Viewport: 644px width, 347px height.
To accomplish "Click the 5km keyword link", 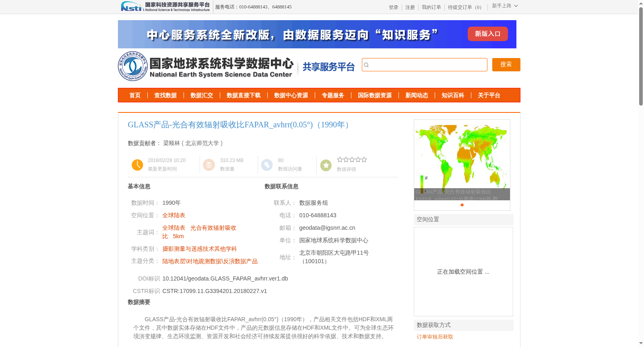I will coord(178,236).
